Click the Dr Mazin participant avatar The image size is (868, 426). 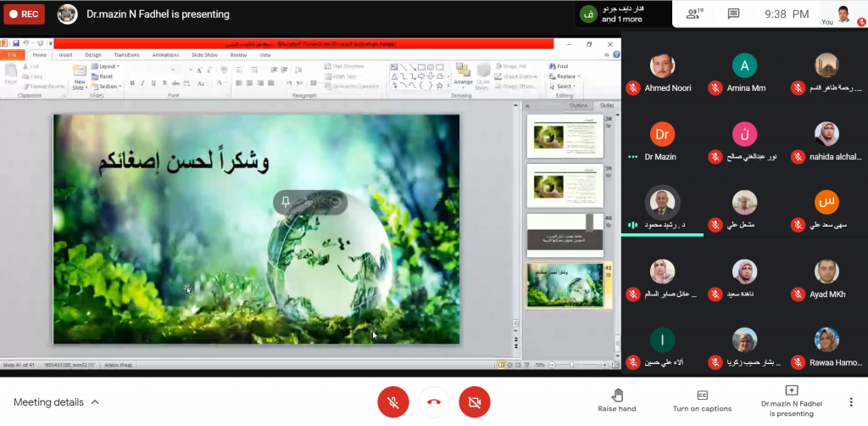(663, 134)
